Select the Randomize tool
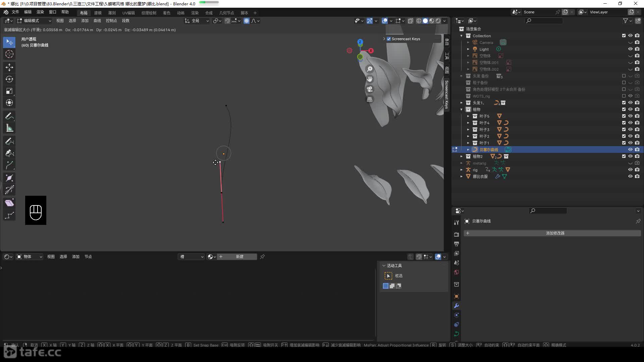Viewport: 644px width, 362px height. (x=9, y=215)
